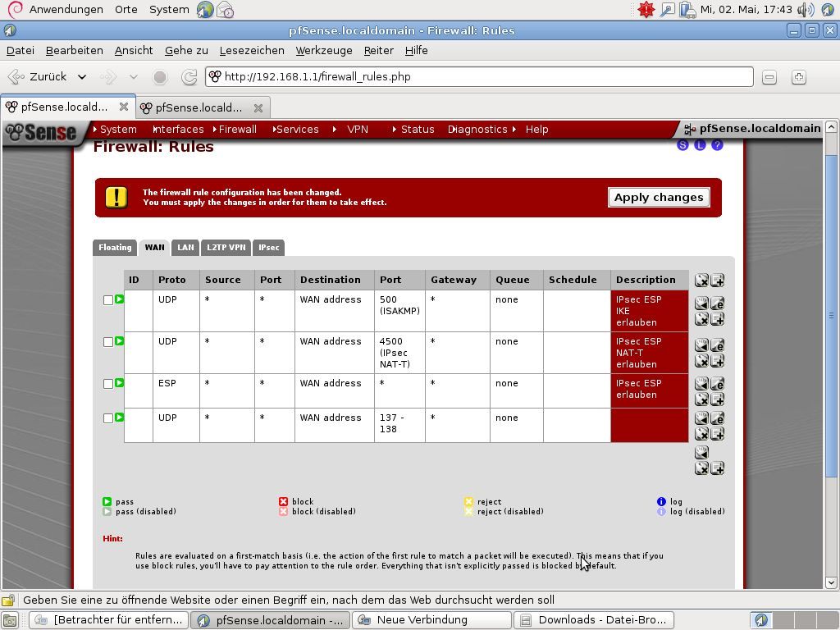Add new rule based on the 137 - 138 rule
Viewport: 840px width, 630px height.
tap(717, 434)
